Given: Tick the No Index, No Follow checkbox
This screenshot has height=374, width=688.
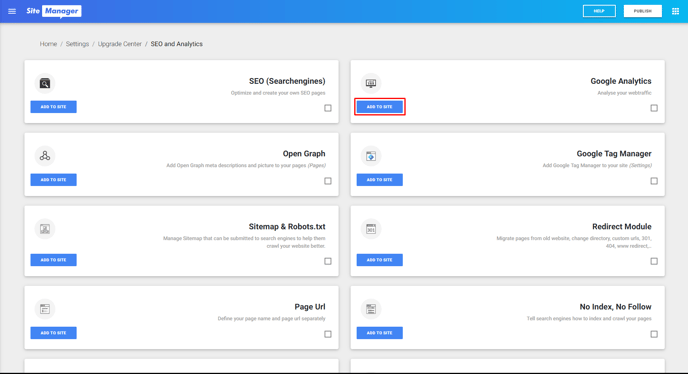Looking at the screenshot, I should 654,334.
